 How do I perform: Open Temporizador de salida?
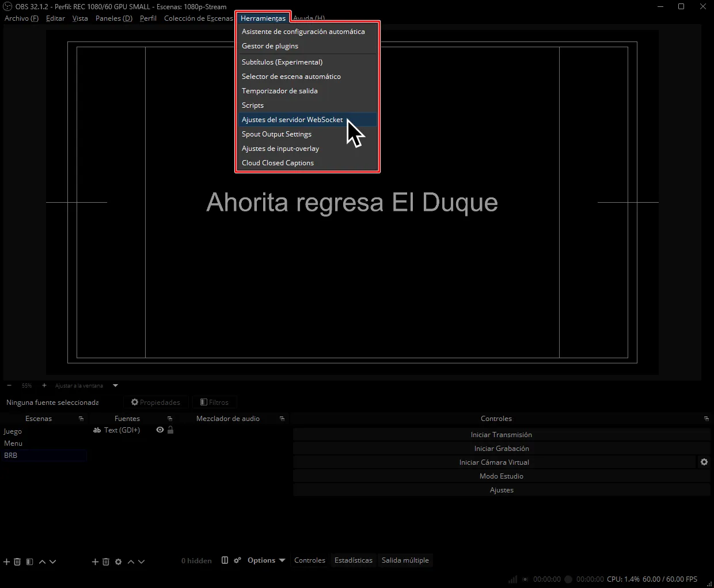307,91
